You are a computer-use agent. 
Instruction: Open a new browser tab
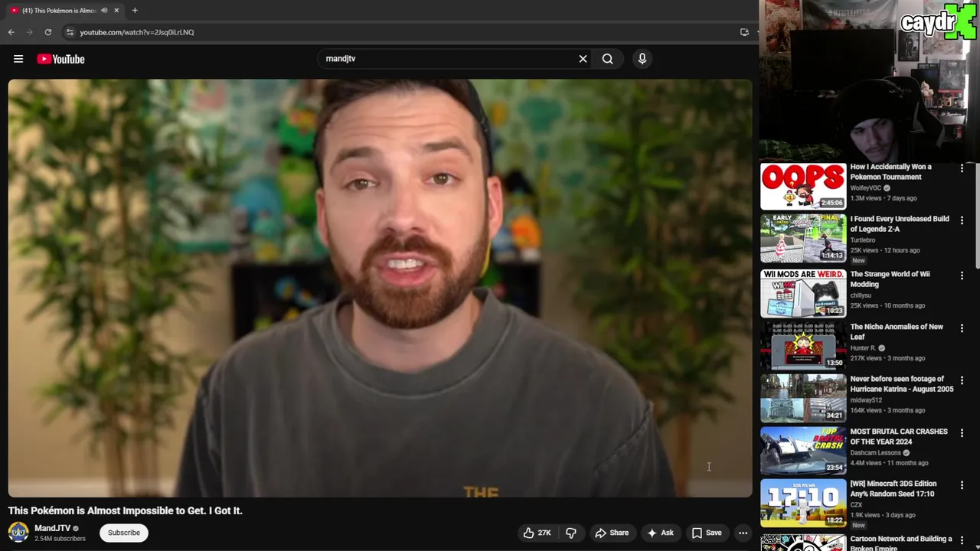tap(135, 10)
